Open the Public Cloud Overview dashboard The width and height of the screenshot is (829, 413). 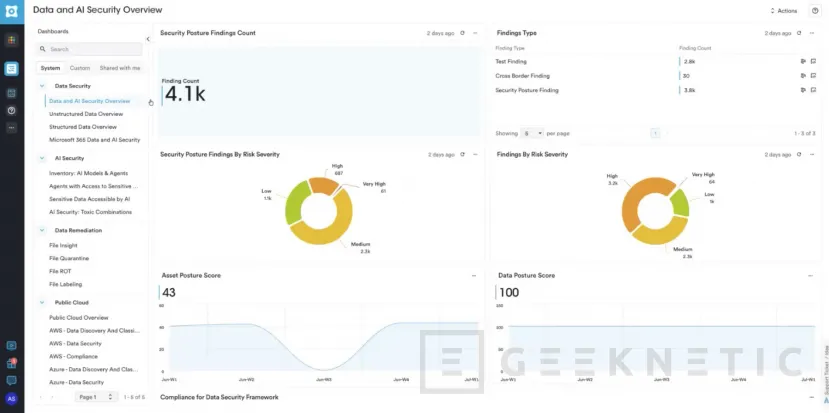pos(78,318)
